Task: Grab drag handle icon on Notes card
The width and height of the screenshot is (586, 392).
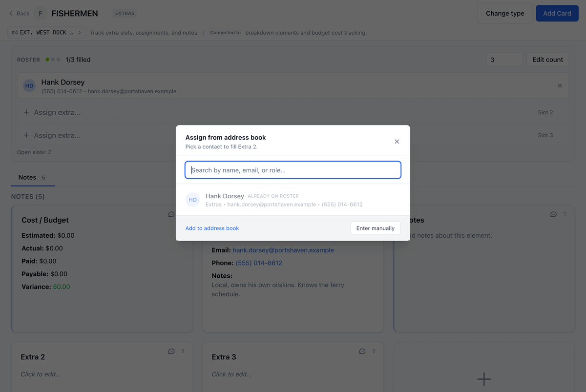Action: click(x=565, y=214)
